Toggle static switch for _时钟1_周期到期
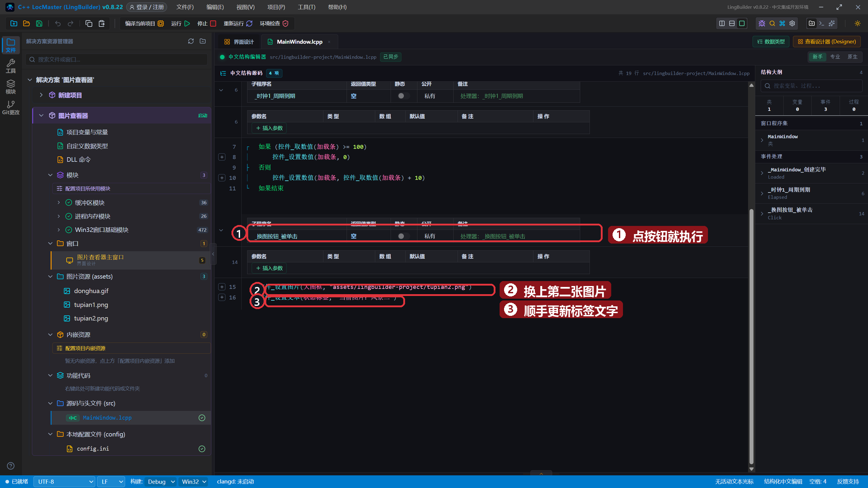 [404, 96]
